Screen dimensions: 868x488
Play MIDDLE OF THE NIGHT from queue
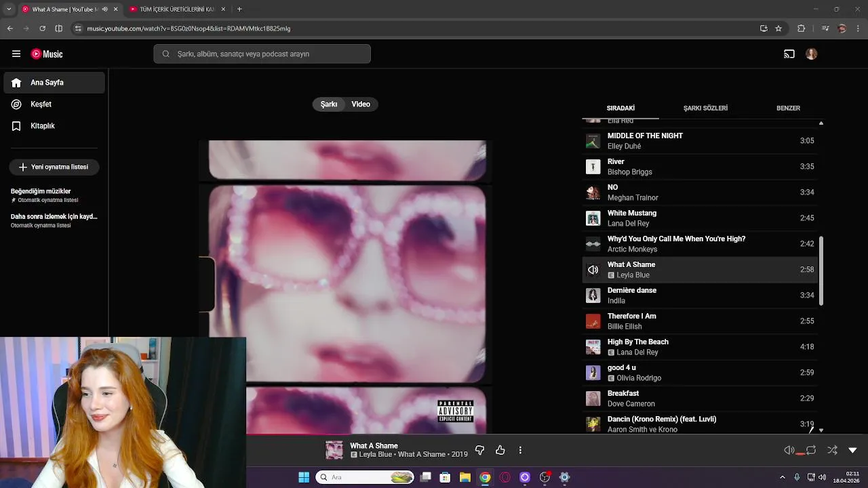click(700, 141)
